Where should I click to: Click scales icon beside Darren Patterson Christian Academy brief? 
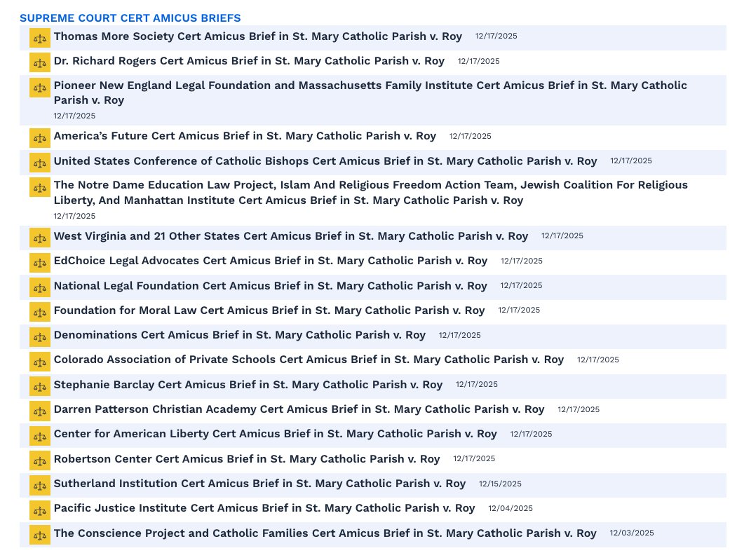pyautogui.click(x=40, y=411)
